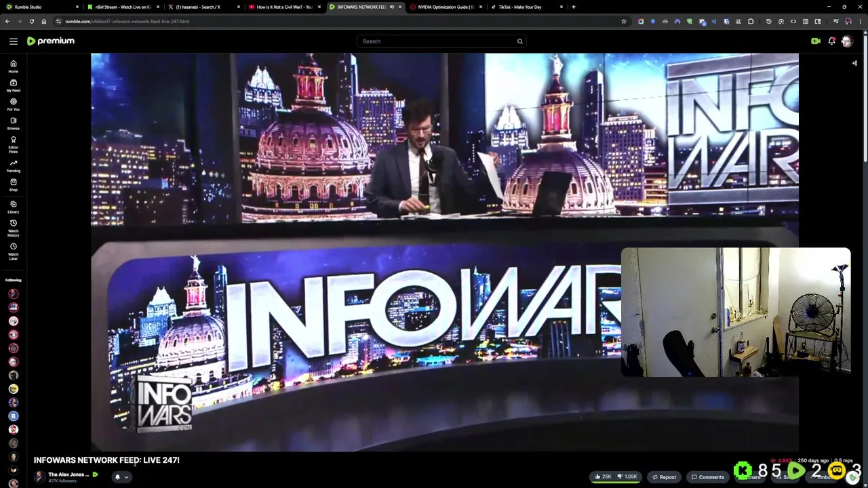Open My Feed in sidebar
This screenshot has height=488, width=868.
[13, 85]
